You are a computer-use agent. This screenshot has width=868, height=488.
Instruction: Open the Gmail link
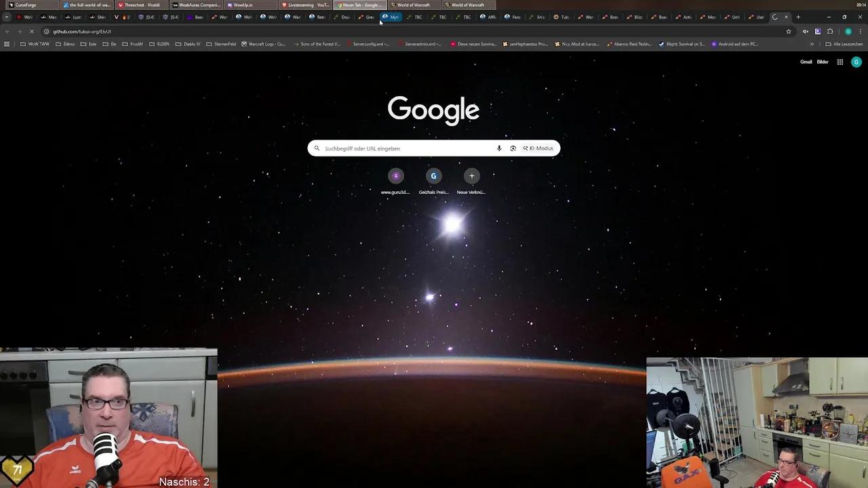click(806, 62)
